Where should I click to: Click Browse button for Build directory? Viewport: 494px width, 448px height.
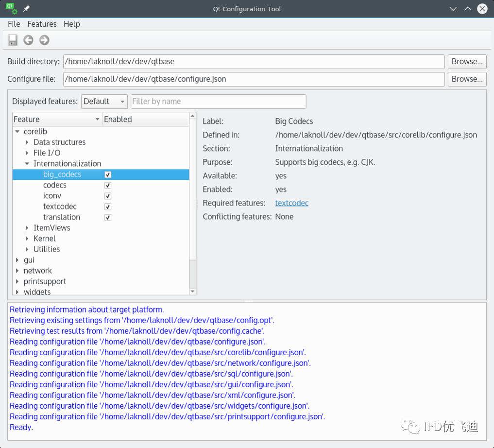[467, 61]
